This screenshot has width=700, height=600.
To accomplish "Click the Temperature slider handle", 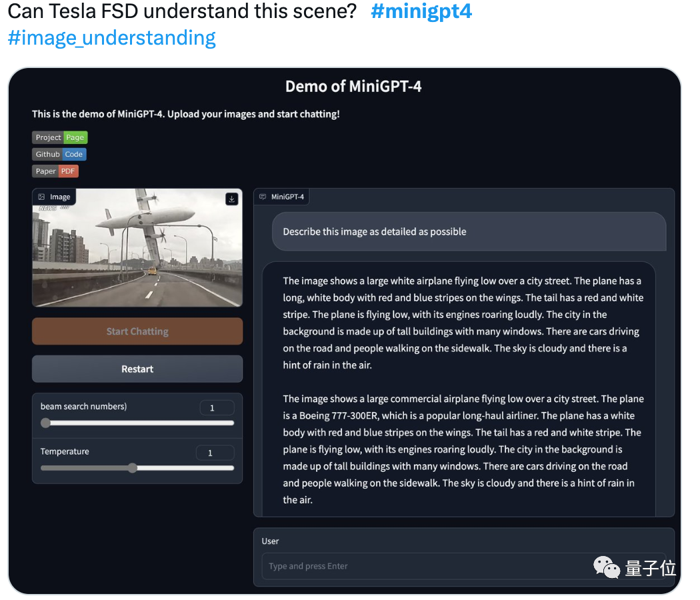I will point(132,468).
